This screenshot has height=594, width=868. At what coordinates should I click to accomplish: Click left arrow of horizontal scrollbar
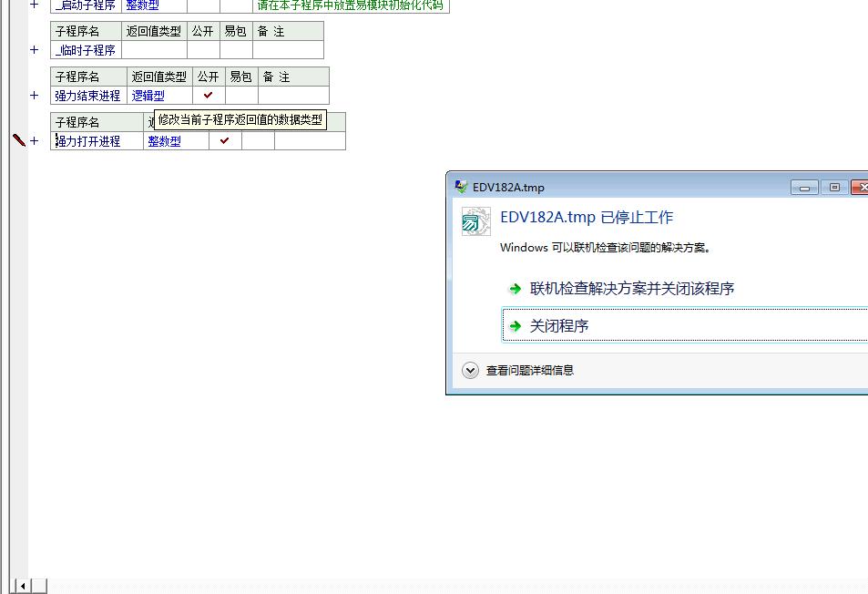23,586
